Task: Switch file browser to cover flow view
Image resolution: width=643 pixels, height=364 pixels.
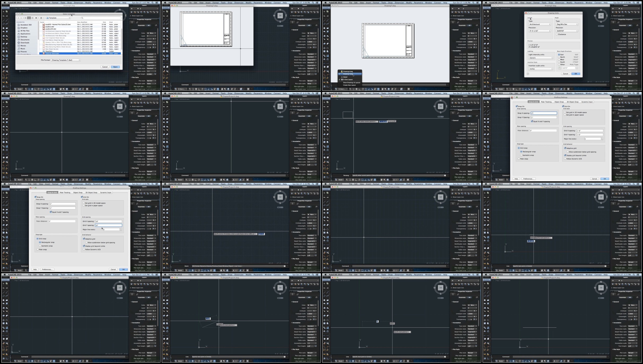Action: tap(36, 18)
